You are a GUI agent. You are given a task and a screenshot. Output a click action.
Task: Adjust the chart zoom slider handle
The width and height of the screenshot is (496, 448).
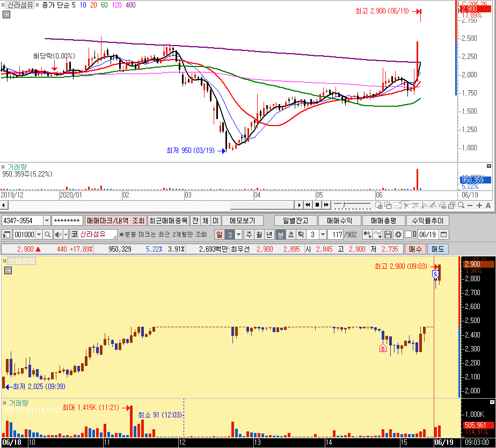pyautogui.click(x=344, y=205)
